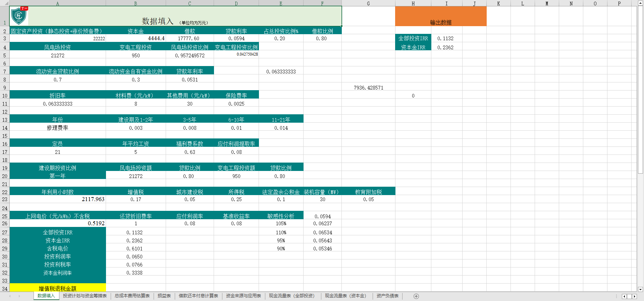Select 年利用小时数 value 2117.963
This screenshot has width=644, height=301.
(58, 199)
